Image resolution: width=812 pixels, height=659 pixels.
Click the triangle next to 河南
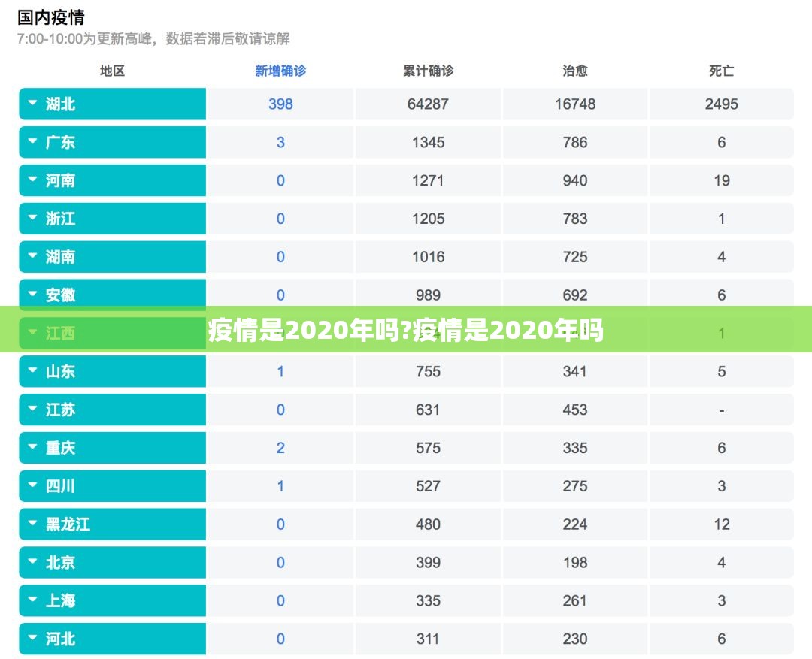click(32, 180)
